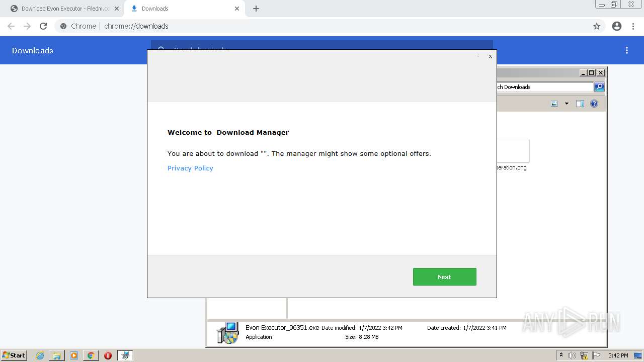Bookmark this page with the star icon

597,26
